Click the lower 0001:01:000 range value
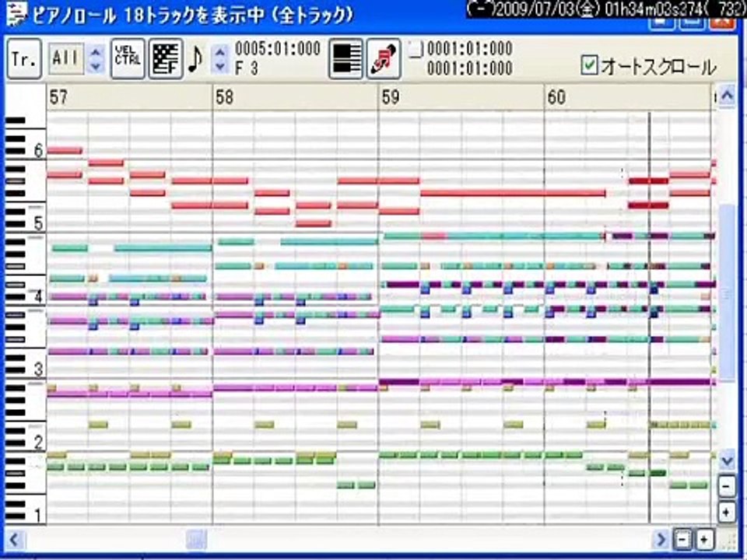 470,68
